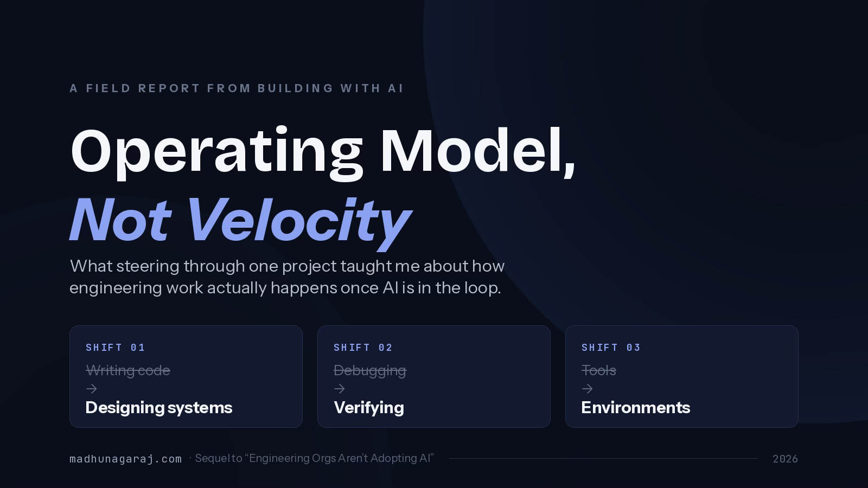868x488 pixels.
Task: Open the 'Verifying' card heading
Action: (x=369, y=408)
